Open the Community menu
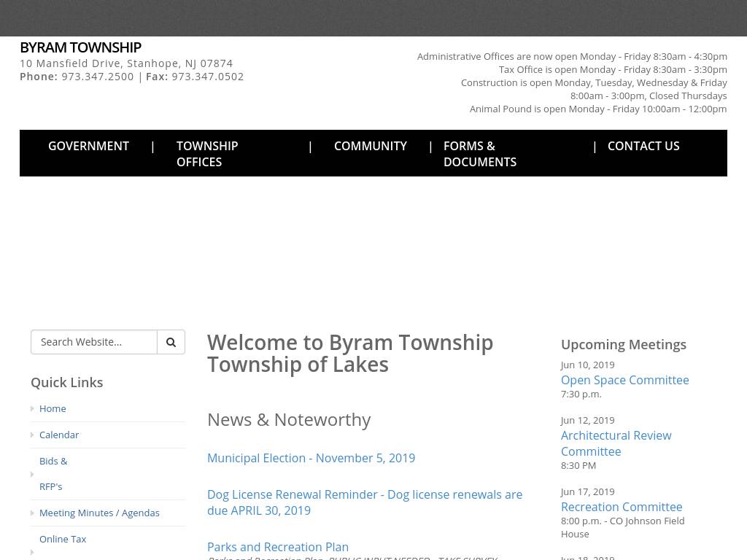The image size is (747, 560). pyautogui.click(x=370, y=146)
